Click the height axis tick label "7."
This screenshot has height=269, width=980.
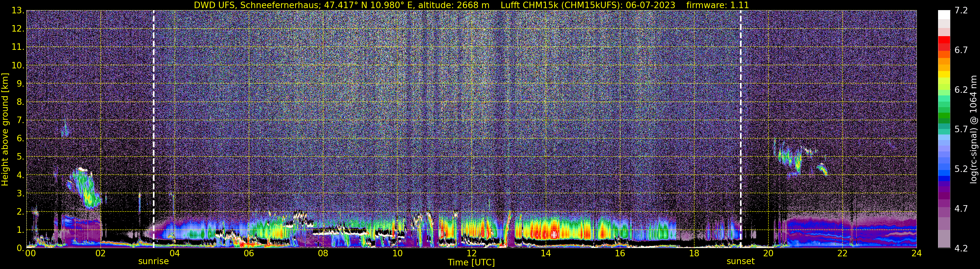(20, 120)
